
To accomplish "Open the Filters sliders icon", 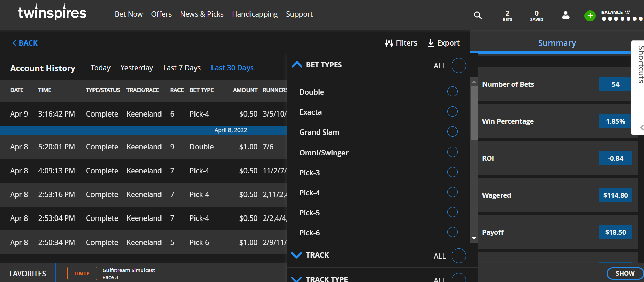I will [389, 43].
